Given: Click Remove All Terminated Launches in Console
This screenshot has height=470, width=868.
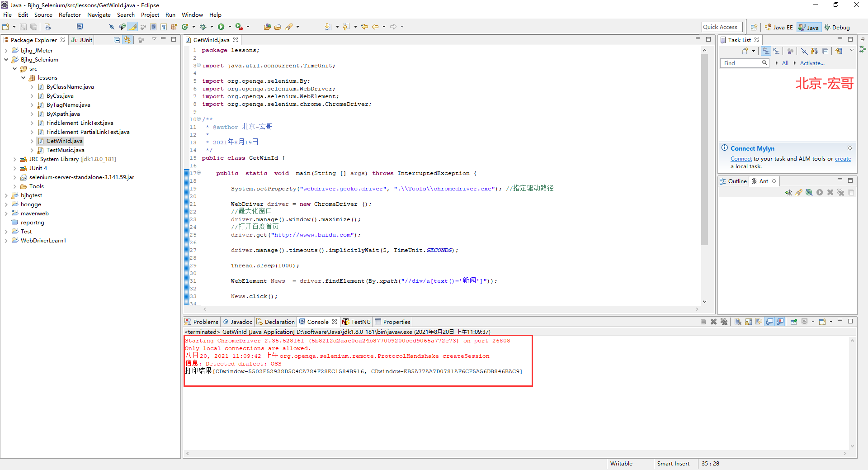Looking at the screenshot, I should pos(724,322).
